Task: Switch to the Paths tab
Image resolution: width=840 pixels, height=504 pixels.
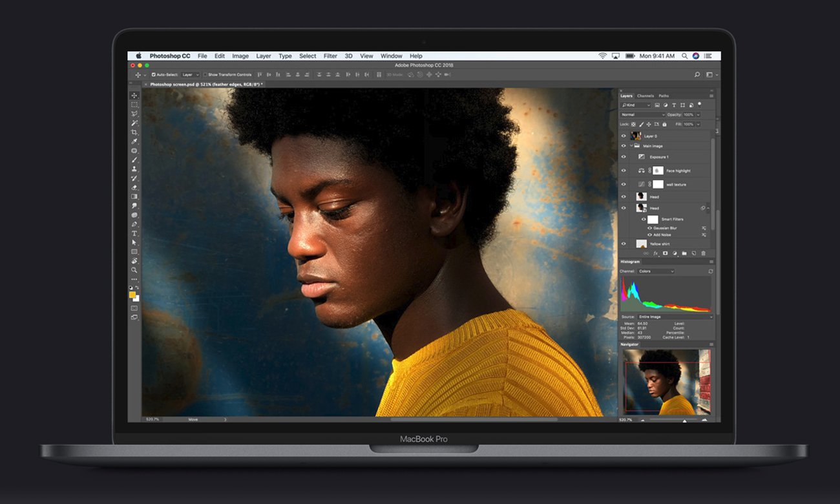Action: pyautogui.click(x=664, y=96)
